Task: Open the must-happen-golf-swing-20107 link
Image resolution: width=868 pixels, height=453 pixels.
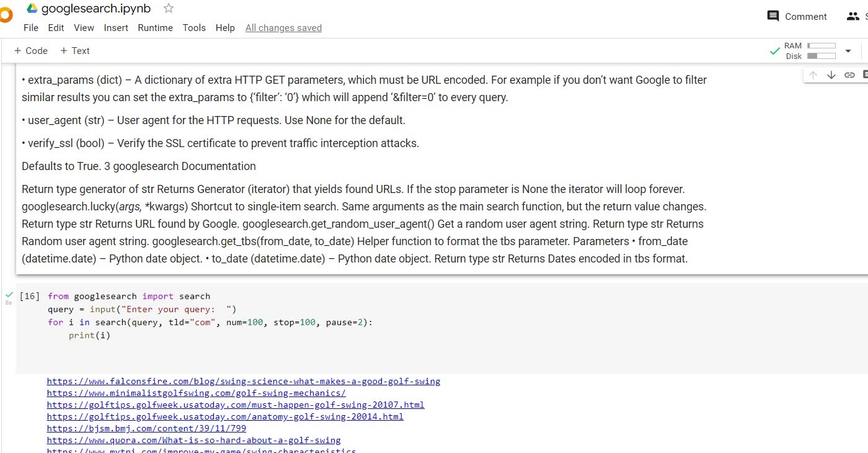Action: coord(236,405)
